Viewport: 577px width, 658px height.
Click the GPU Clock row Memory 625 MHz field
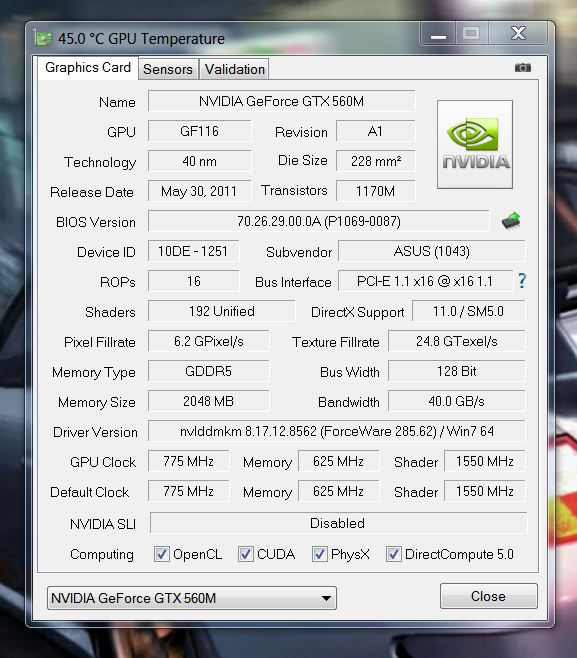(338, 461)
